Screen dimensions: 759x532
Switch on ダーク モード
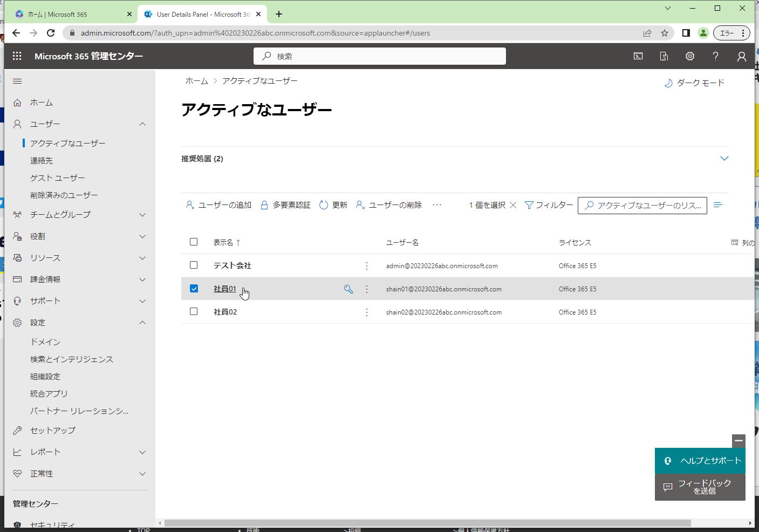click(694, 83)
